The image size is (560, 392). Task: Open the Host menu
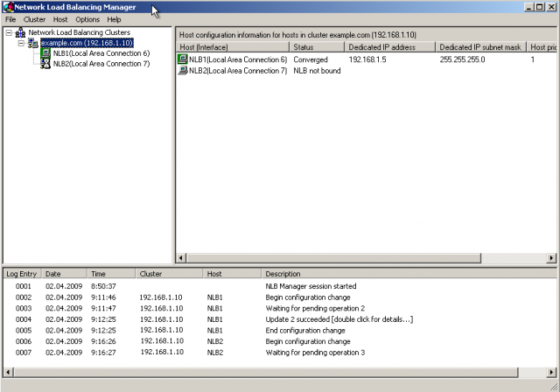click(60, 19)
